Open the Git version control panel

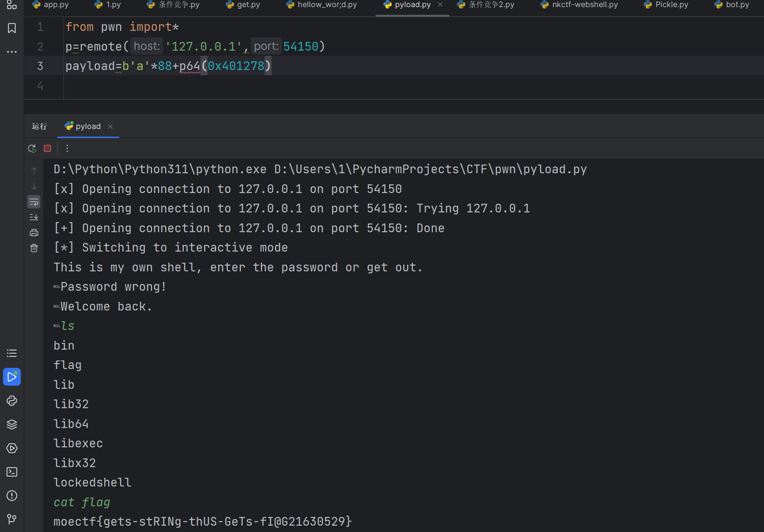click(x=12, y=519)
